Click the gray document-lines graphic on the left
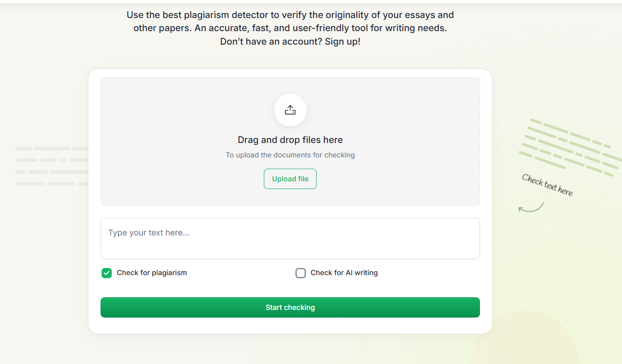Screen dimensions: 622x364 point(50,165)
